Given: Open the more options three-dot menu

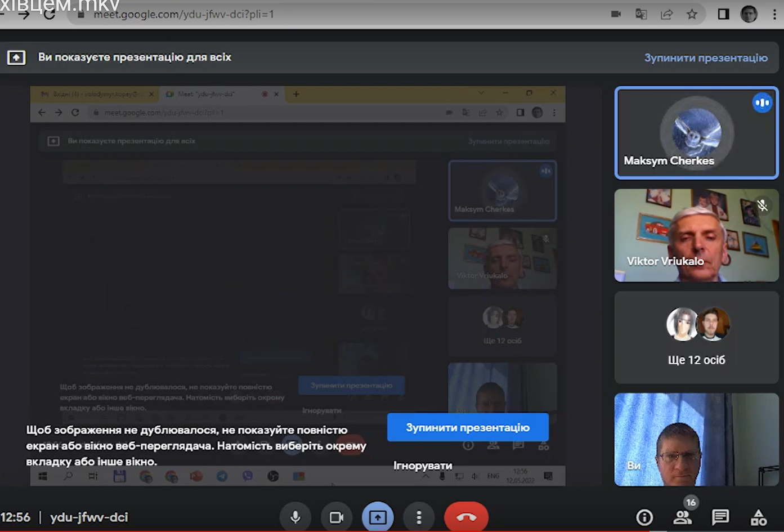Looking at the screenshot, I should pos(419,517).
